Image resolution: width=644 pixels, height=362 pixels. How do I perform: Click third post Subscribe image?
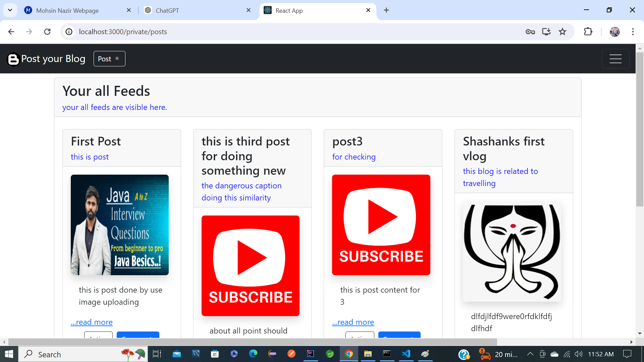coord(251,266)
